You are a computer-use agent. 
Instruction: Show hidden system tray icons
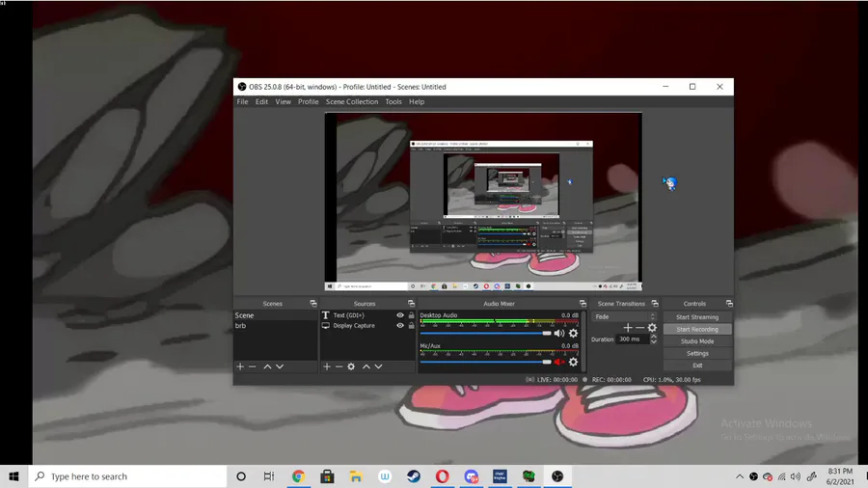point(740,476)
